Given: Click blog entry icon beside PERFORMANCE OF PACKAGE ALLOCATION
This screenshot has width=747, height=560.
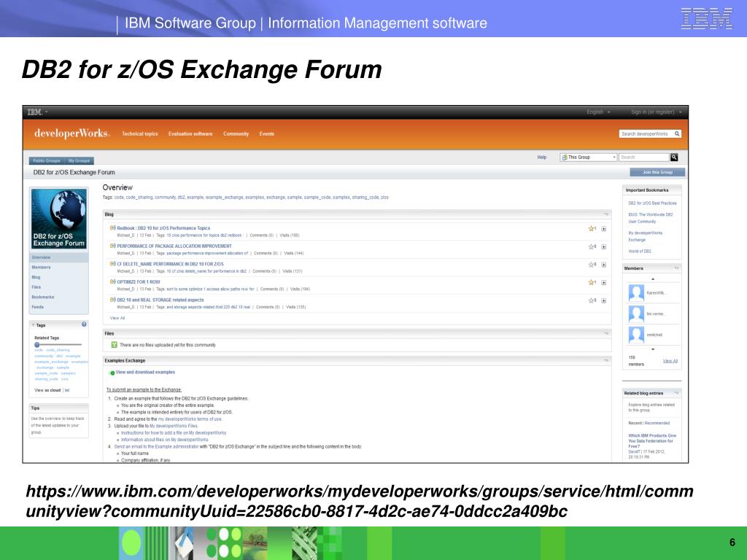Looking at the screenshot, I should point(112,246).
